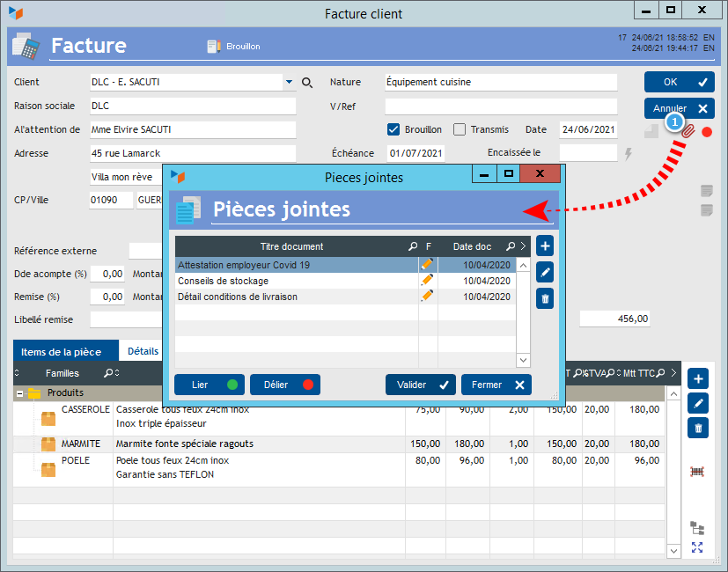Click the trash icon beside the items table
Screen dimensions: 728x572
pos(698,428)
